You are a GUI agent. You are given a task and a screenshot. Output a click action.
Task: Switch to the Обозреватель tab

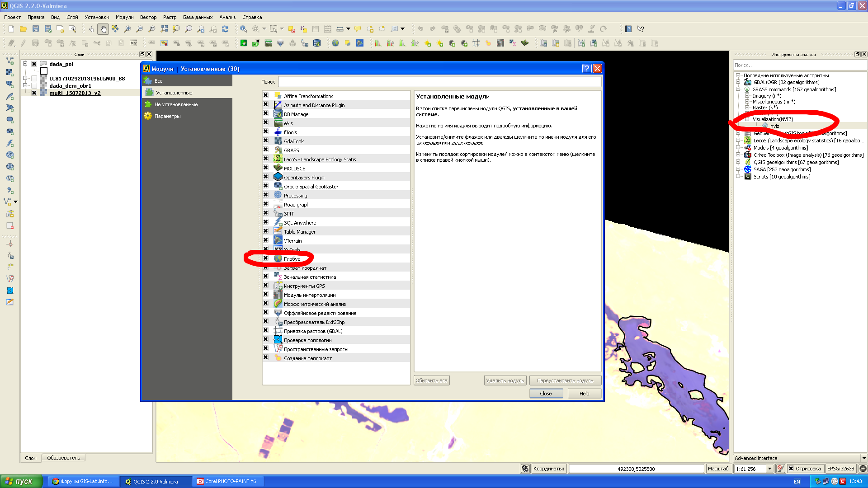pyautogui.click(x=63, y=458)
